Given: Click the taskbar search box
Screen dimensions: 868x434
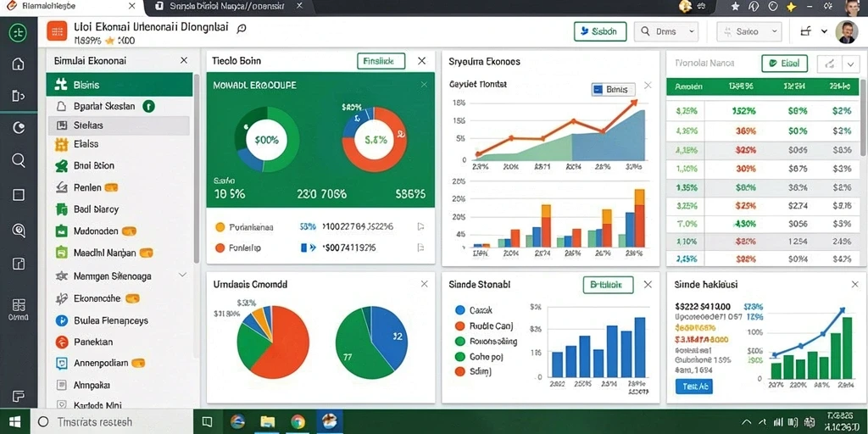Looking at the screenshot, I should [x=114, y=422].
